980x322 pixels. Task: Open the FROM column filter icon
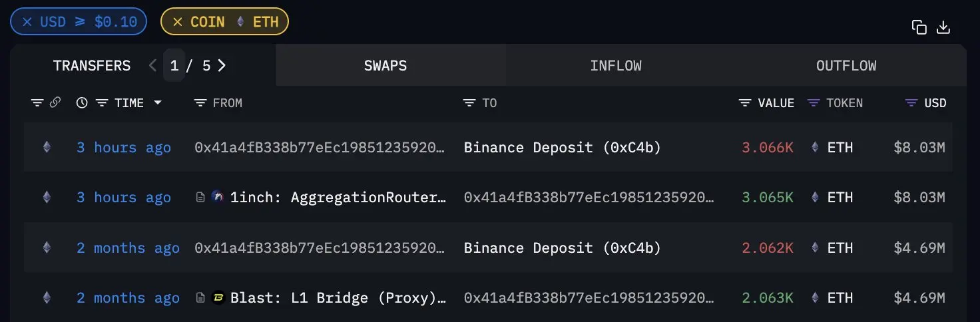[x=200, y=103]
